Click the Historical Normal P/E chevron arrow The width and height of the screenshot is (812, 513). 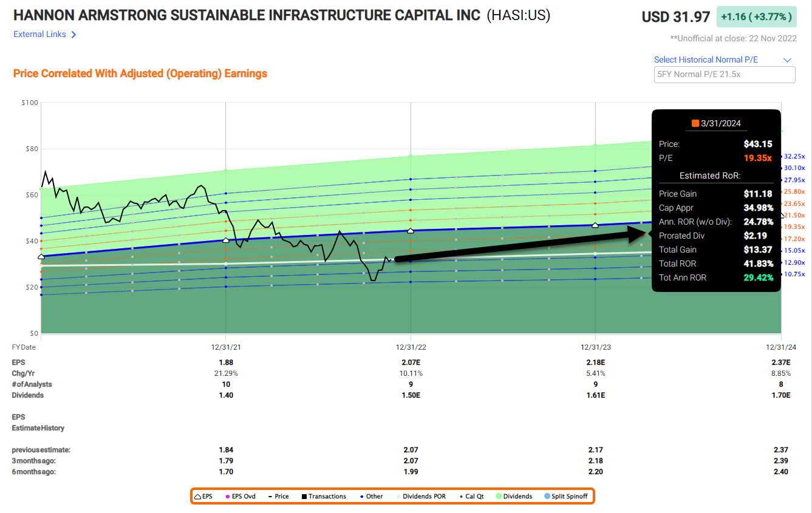[788, 59]
